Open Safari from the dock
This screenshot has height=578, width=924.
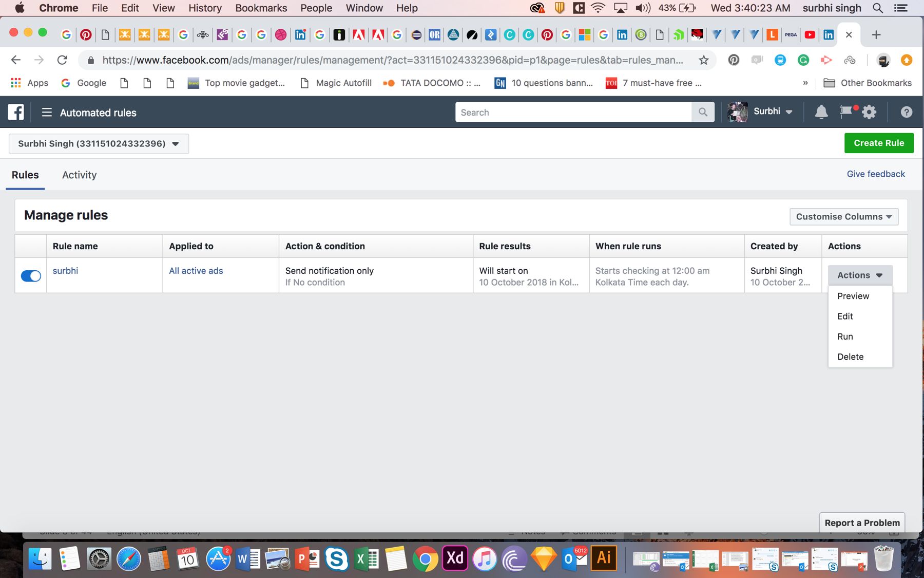click(x=128, y=558)
